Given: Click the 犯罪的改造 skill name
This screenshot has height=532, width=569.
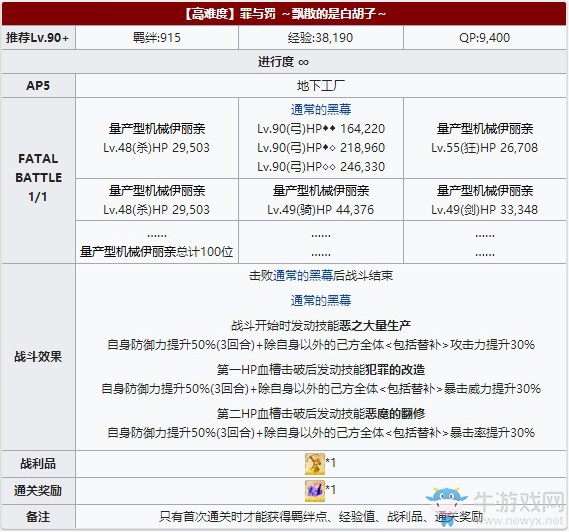Looking at the screenshot, I should pos(396,370).
